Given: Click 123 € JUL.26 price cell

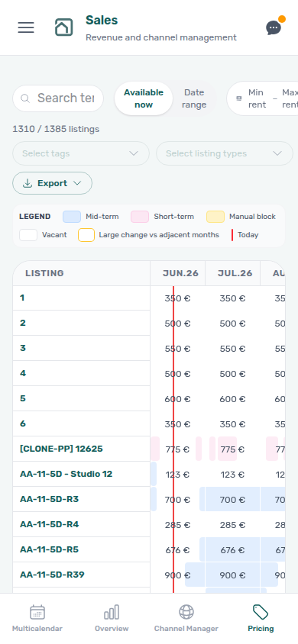Looking at the screenshot, I should pyautogui.click(x=232, y=475).
